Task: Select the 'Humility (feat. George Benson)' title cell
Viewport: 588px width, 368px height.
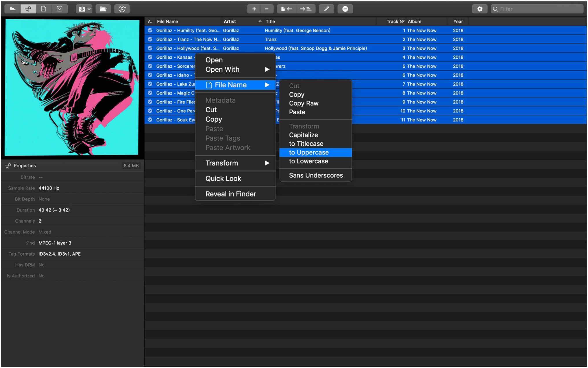Action: pos(297,30)
